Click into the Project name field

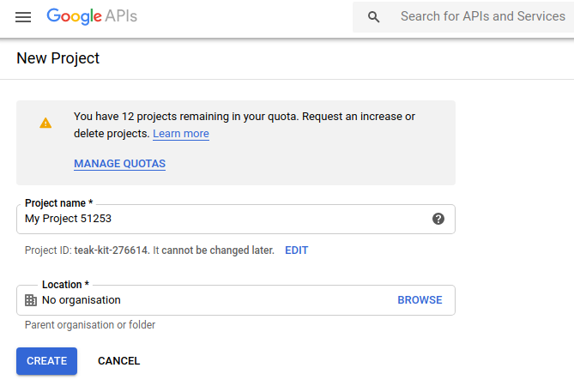223,219
